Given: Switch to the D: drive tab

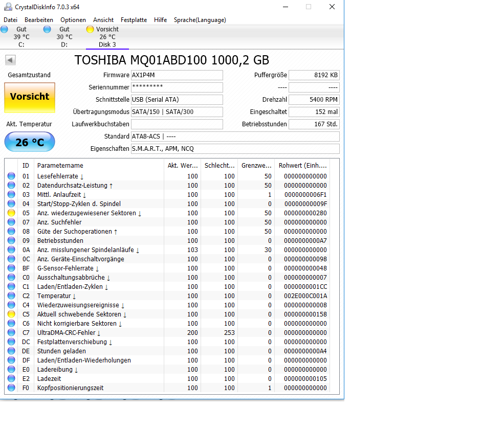Looking at the screenshot, I should pyautogui.click(x=64, y=37).
